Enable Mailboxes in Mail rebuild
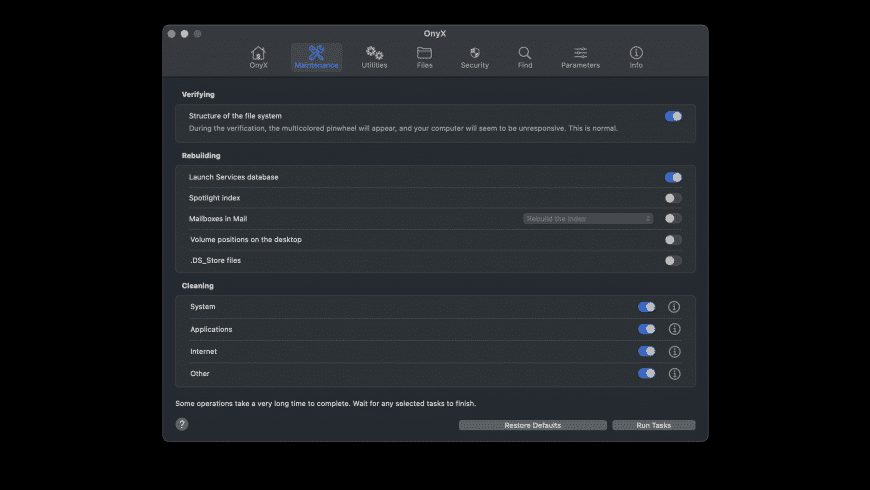Screen dimensions: 870x490 coord(673,219)
